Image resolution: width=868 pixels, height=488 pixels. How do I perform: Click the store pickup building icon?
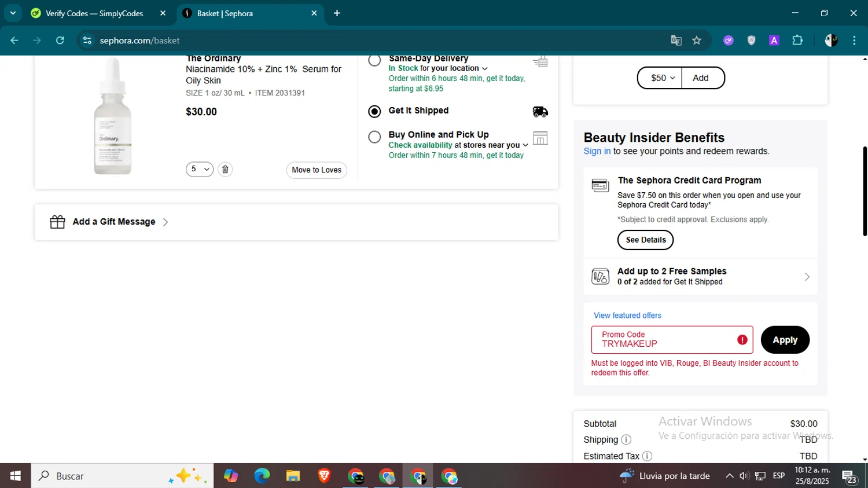[540, 138]
